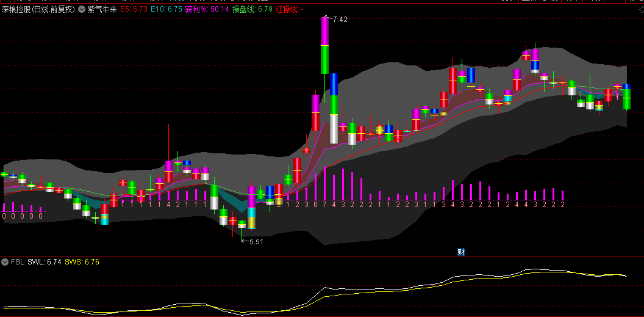Click the 操盘线: 6.79 readout
This screenshot has height=317, width=644.
coord(252,9)
